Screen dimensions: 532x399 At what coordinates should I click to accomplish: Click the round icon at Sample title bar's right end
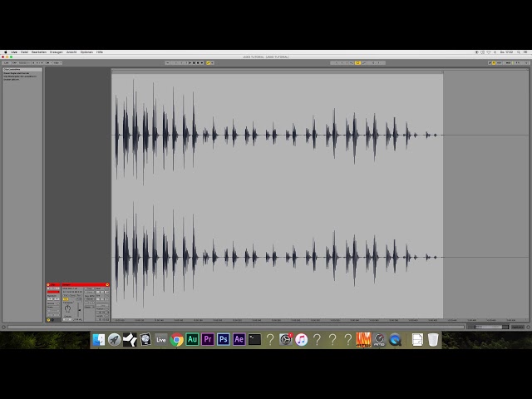[107, 284]
